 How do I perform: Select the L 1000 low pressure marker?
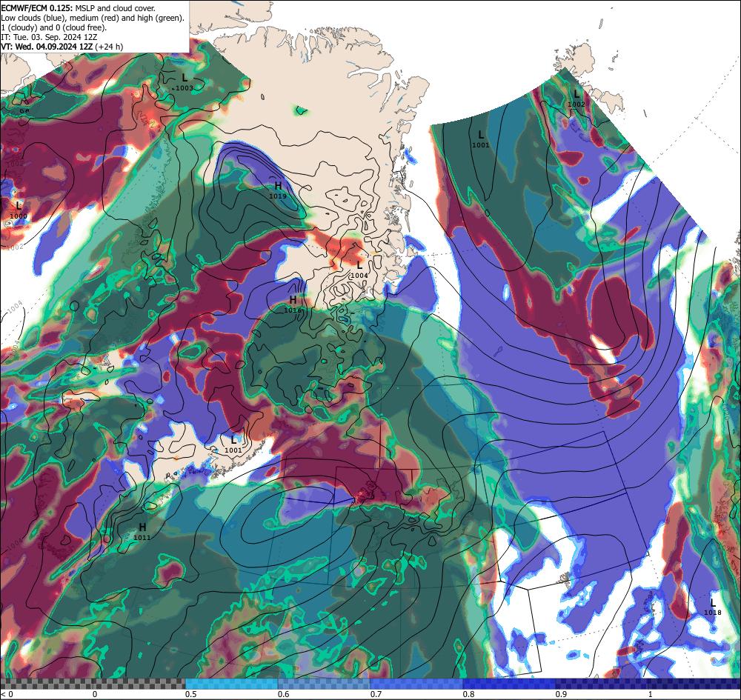click(x=19, y=210)
